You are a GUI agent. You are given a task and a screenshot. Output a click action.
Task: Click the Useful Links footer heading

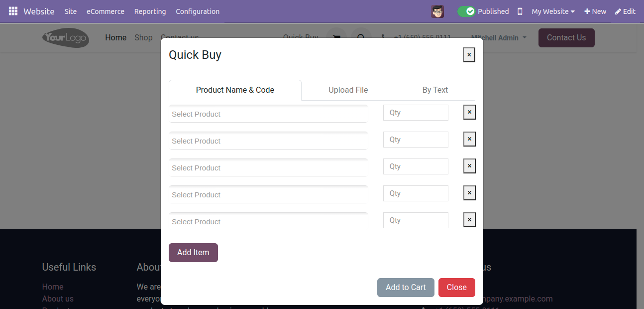click(x=69, y=268)
